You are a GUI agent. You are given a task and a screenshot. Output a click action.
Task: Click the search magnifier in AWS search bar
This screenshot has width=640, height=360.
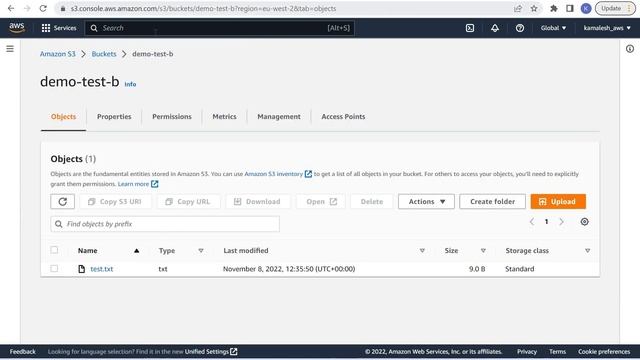point(94,28)
